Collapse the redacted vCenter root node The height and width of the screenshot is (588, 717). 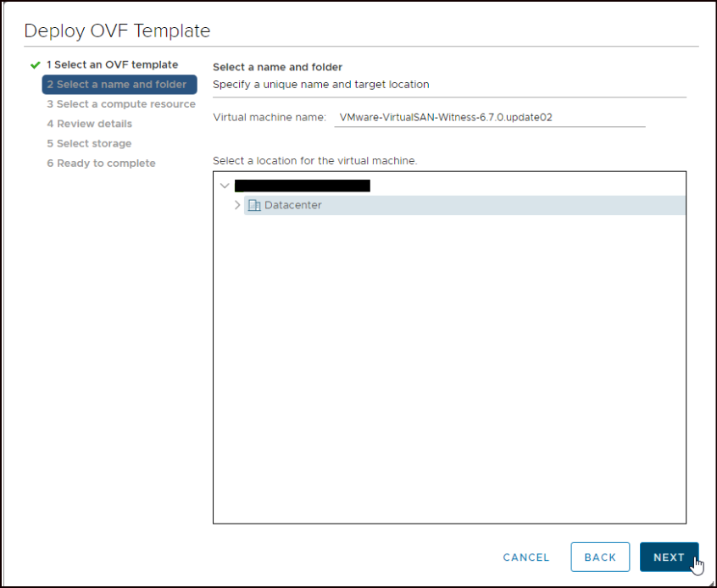(x=225, y=186)
